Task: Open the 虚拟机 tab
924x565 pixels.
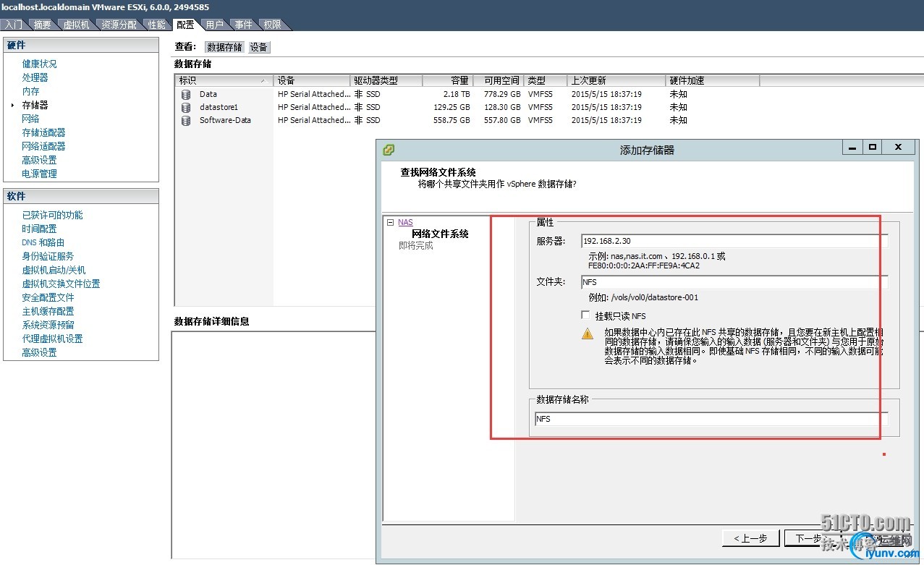Action: (x=76, y=25)
